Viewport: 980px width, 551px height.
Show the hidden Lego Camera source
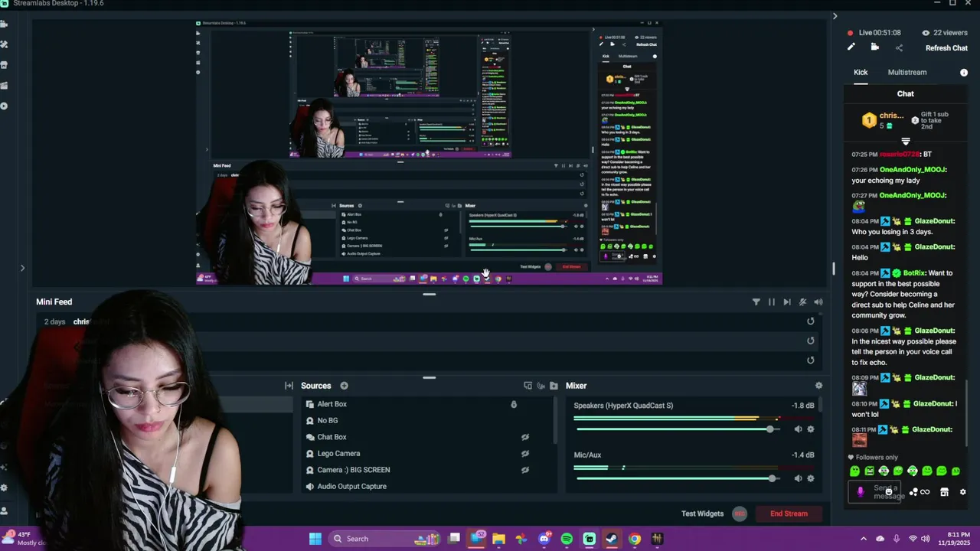(x=525, y=453)
